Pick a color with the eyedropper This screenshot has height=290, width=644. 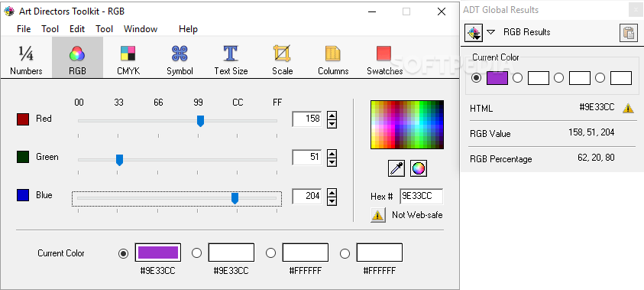[396, 168]
